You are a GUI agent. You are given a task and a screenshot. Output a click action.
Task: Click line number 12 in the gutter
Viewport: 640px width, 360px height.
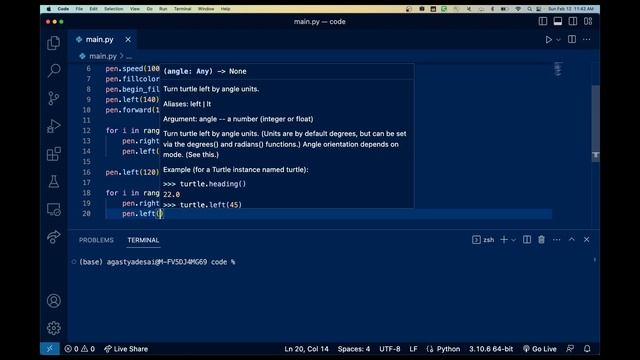click(87, 131)
